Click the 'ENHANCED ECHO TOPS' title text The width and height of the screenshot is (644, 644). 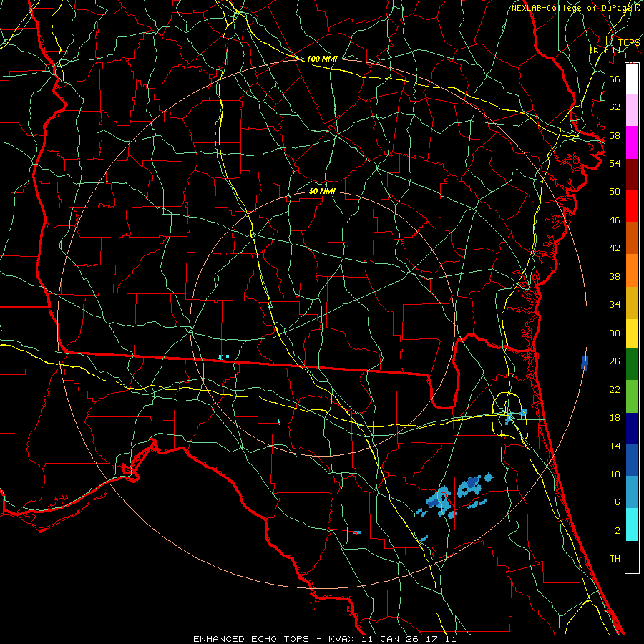251,639
